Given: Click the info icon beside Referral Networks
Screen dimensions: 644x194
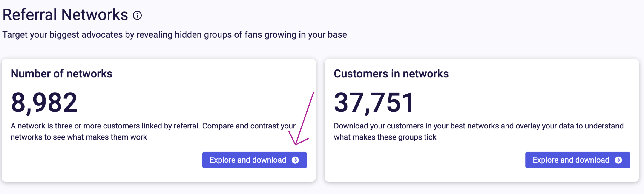Looking at the screenshot, I should (137, 15).
